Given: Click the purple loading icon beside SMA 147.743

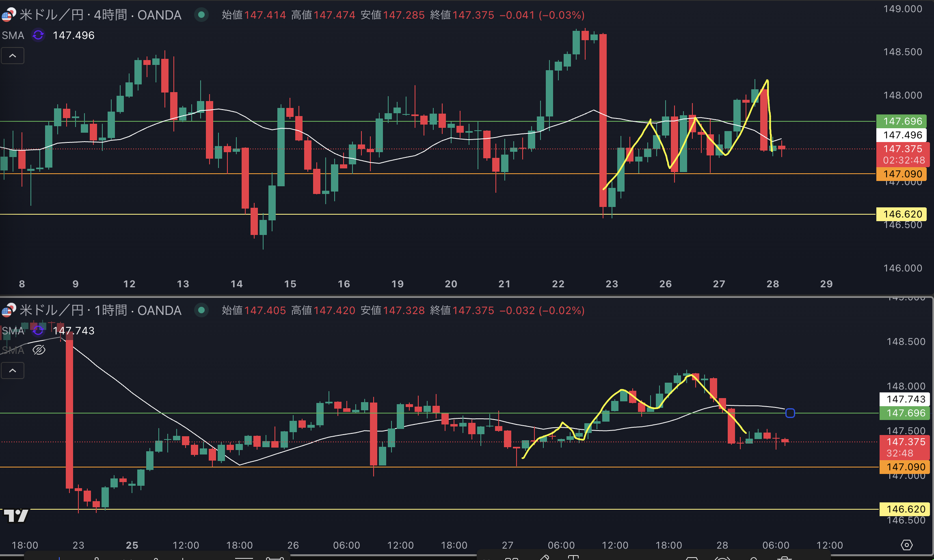Looking at the screenshot, I should pos(38,331).
